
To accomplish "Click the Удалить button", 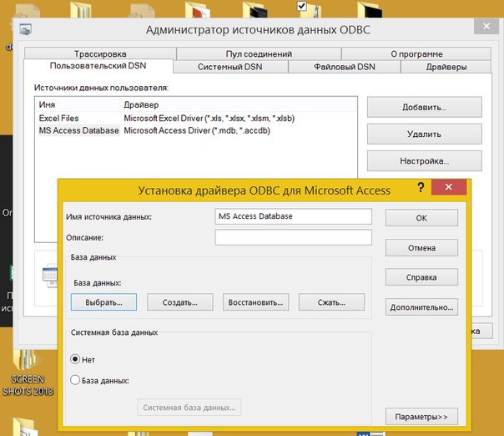I will point(424,134).
